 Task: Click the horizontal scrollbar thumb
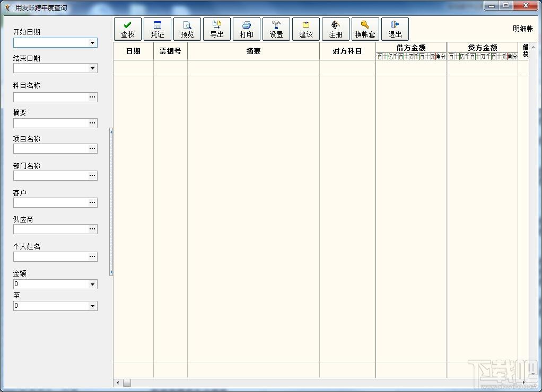(127, 382)
